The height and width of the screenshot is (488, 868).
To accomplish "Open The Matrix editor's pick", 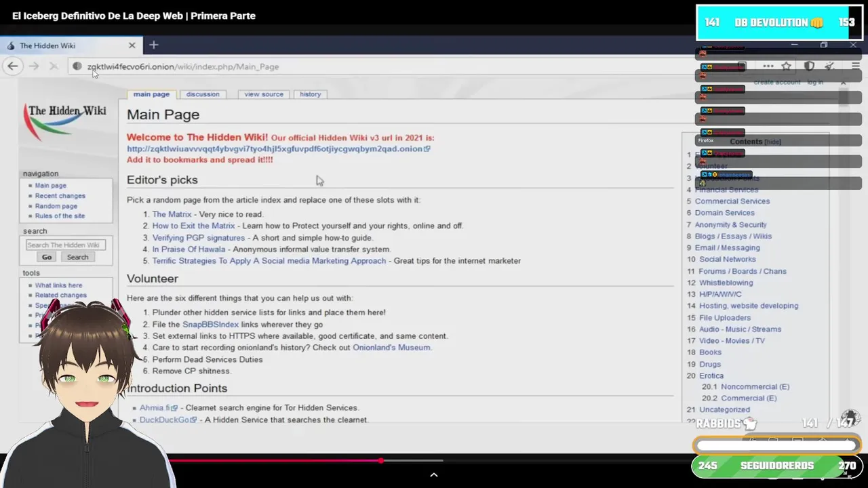I will pyautogui.click(x=172, y=214).
